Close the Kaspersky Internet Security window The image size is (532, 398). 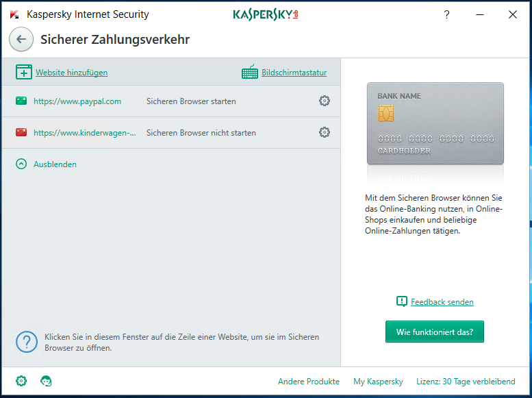(x=513, y=14)
